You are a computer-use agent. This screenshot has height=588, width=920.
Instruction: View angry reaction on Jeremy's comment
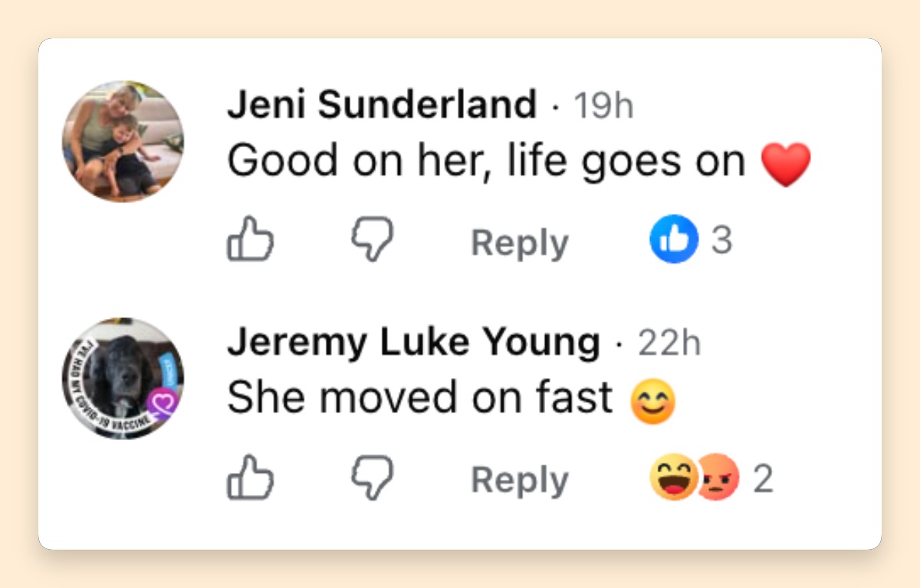tap(718, 477)
